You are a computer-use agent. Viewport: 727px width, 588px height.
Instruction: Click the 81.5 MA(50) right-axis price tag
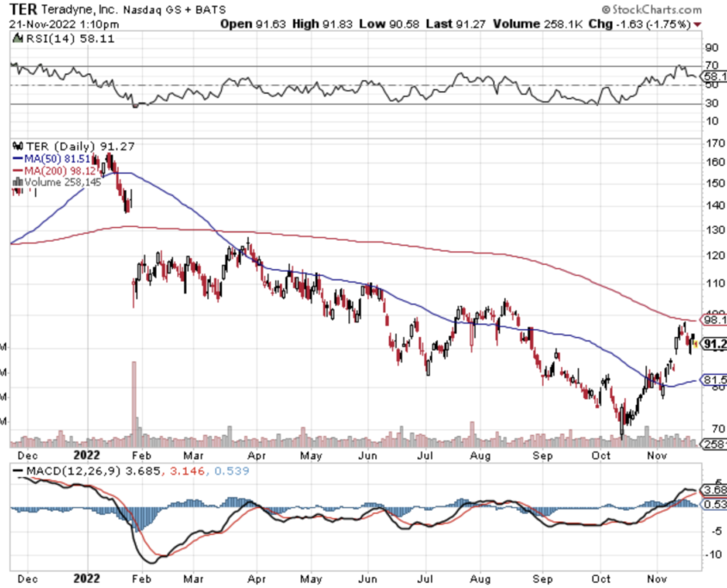click(714, 380)
